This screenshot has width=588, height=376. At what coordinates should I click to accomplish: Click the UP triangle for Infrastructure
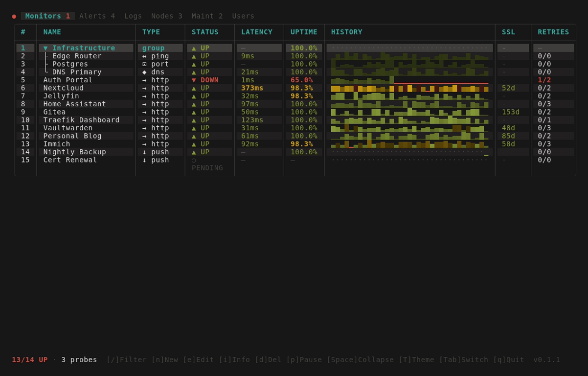tap(194, 48)
